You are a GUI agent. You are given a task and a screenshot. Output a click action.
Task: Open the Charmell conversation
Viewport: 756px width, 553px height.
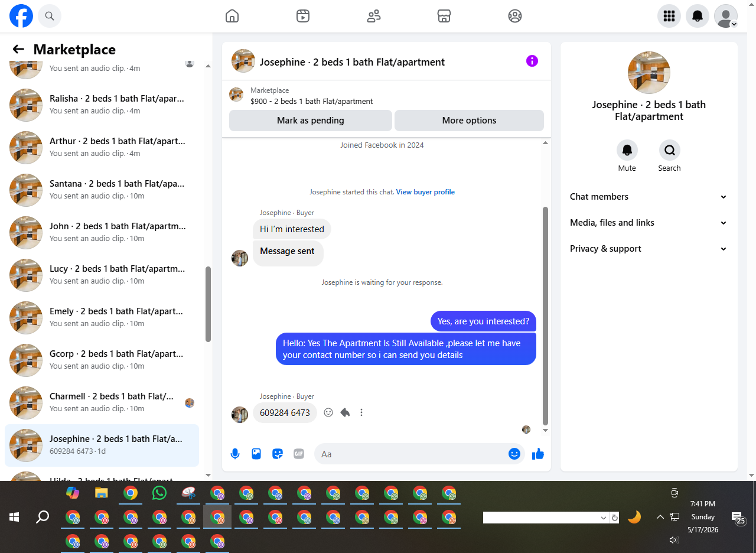click(102, 403)
